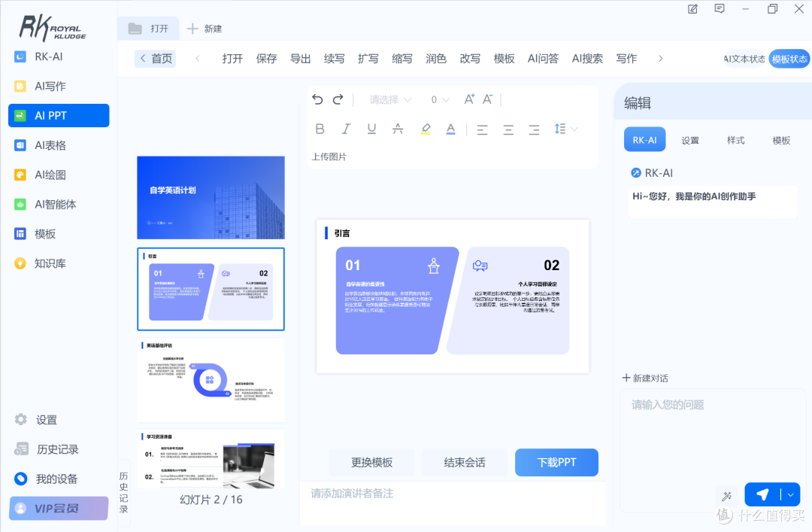The width and height of the screenshot is (812, 532).
Task: Click 结束会话 button
Action: tap(465, 462)
